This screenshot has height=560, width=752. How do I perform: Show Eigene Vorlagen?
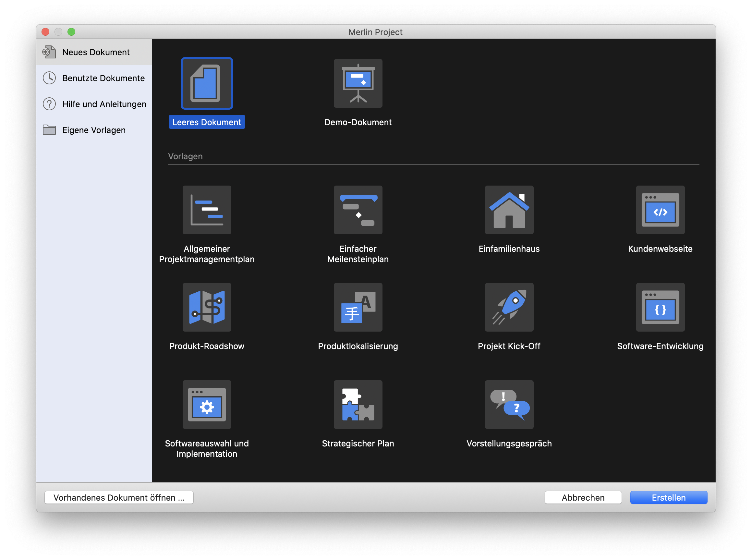(x=94, y=130)
